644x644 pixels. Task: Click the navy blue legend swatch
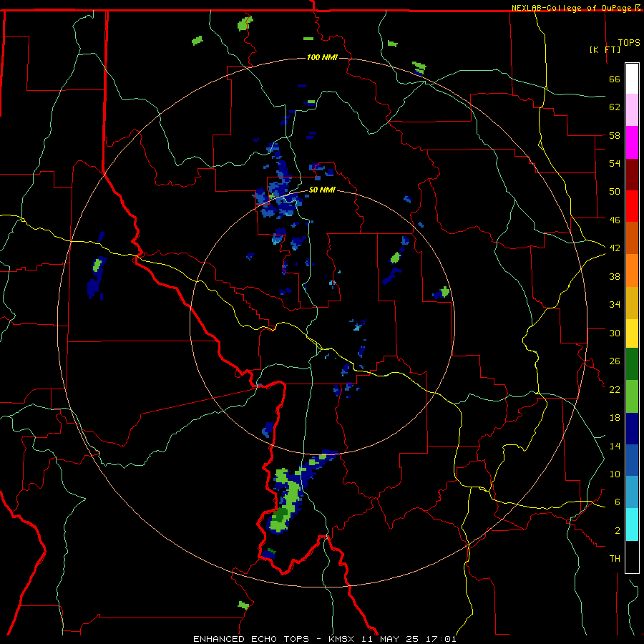coord(632,429)
